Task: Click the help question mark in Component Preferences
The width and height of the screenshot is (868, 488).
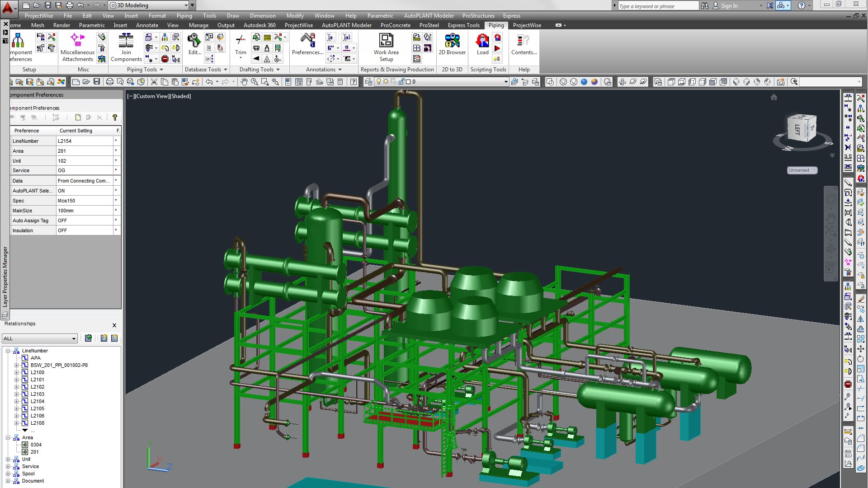Action: (x=115, y=117)
